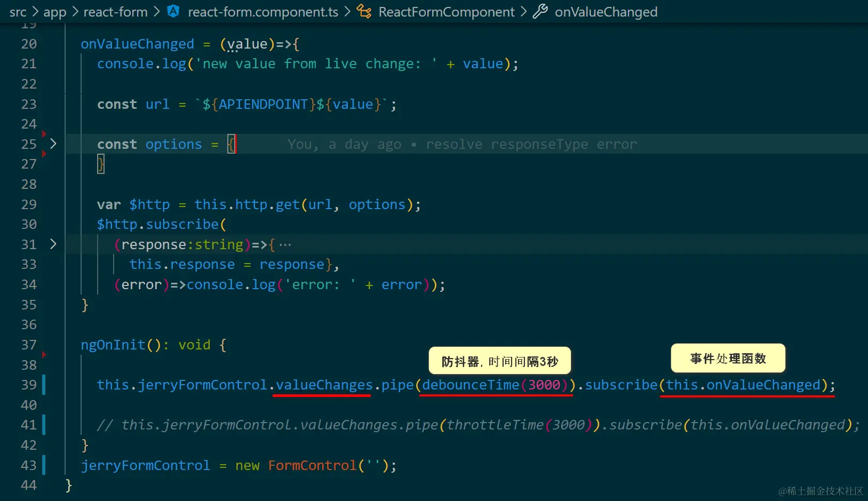Screen dimensions: 868x501
Task: Select the onValueChanged breadcrumb symbol
Action: click(606, 12)
